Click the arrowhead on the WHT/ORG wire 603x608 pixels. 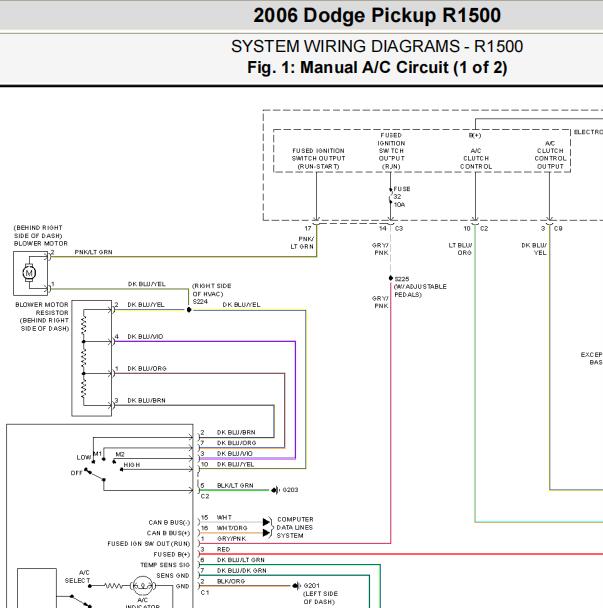(x=266, y=533)
